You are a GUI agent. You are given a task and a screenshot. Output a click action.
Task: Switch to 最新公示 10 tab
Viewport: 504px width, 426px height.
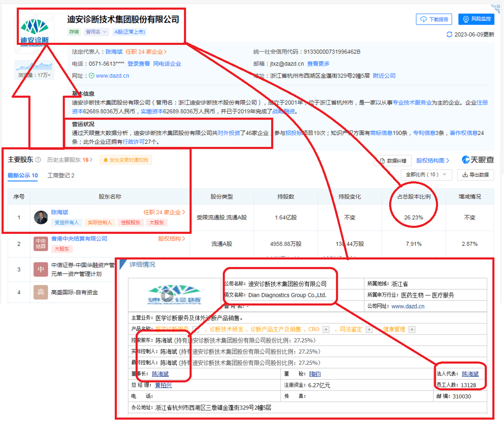(23, 176)
